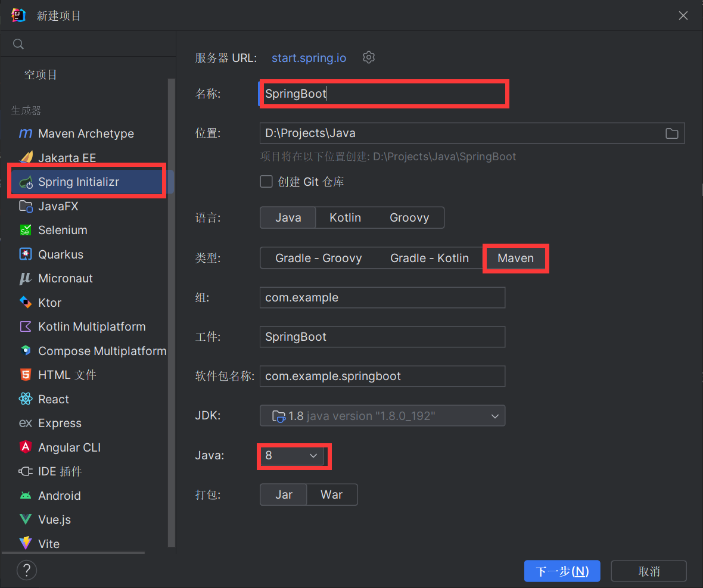Select Vue.js generator label
This screenshot has height=588, width=703.
point(55,520)
